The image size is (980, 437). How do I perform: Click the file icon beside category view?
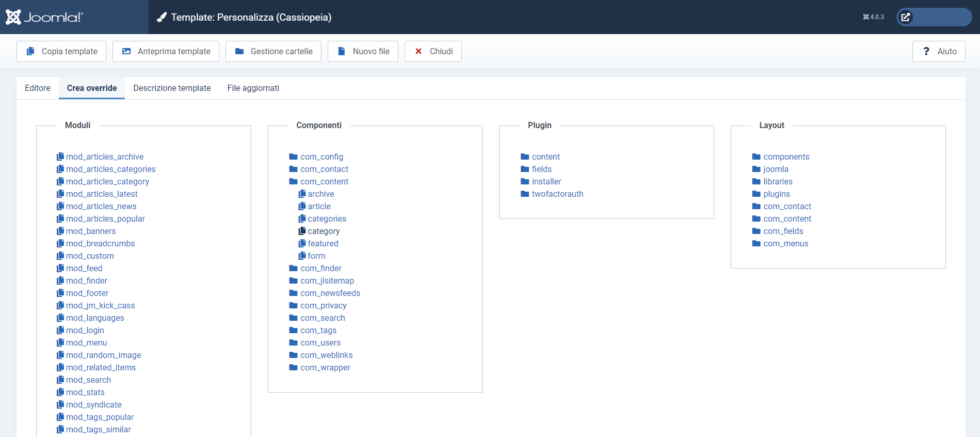coord(302,231)
